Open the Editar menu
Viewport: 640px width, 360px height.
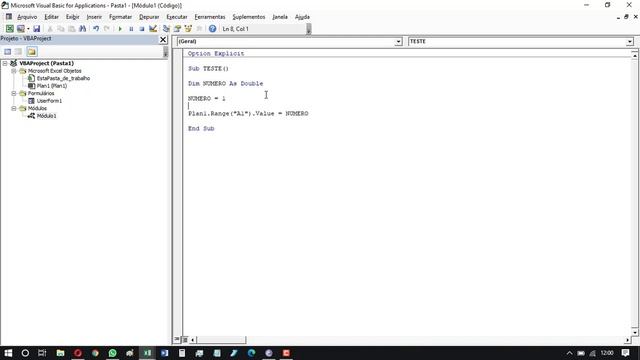[51, 17]
